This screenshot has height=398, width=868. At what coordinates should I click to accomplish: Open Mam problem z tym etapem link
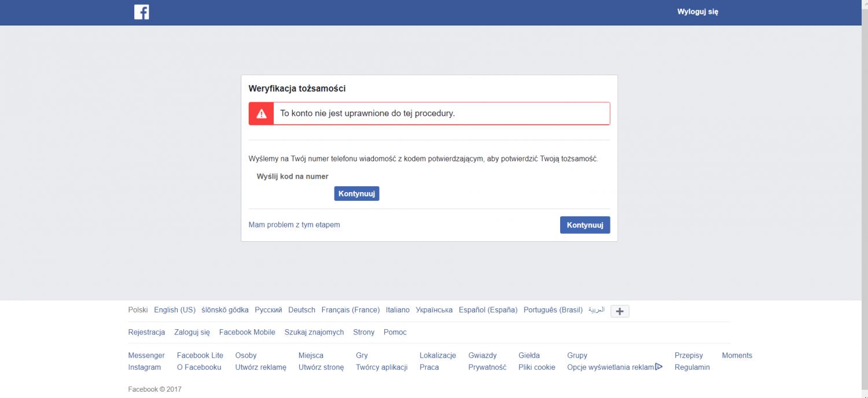tap(294, 224)
